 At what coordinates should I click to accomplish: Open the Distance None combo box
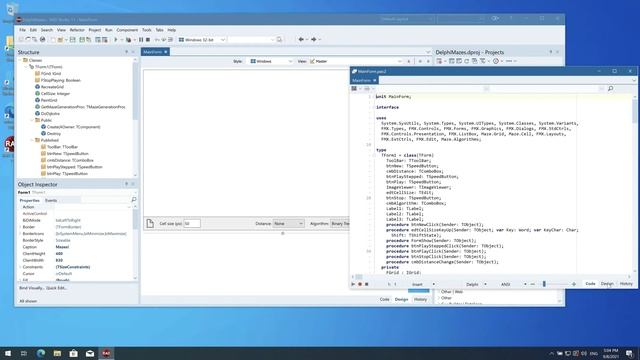(x=288, y=224)
